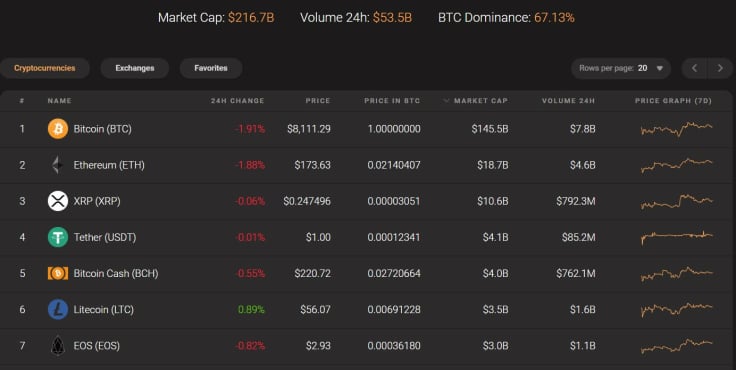View Bitcoin 7-day price graph
Screen dimensions: 736x370
(676, 129)
